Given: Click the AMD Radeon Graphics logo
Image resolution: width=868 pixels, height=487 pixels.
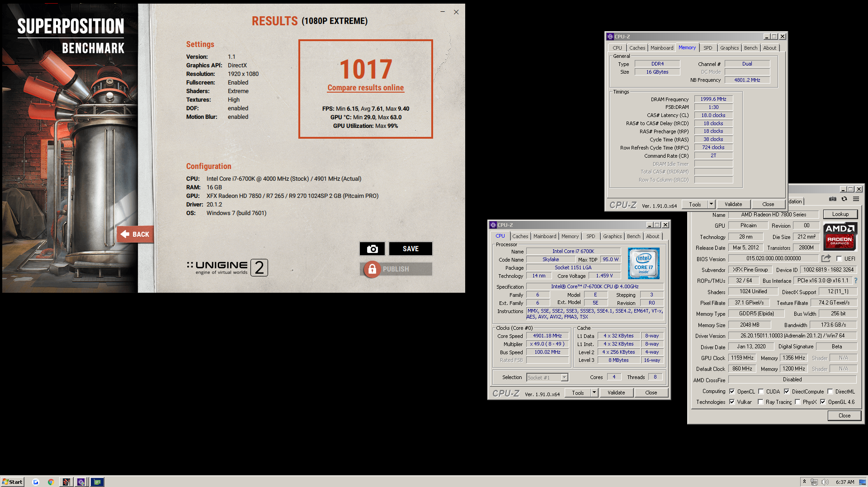Looking at the screenshot, I should (x=840, y=236).
